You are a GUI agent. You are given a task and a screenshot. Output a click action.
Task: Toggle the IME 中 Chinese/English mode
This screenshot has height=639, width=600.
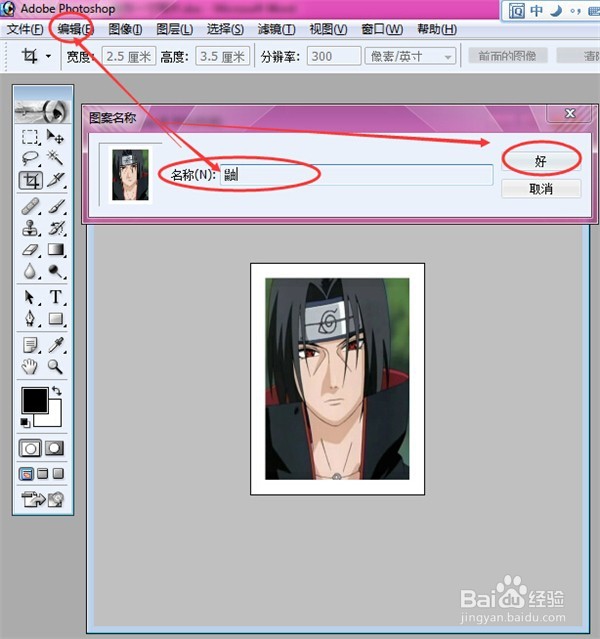click(x=536, y=11)
